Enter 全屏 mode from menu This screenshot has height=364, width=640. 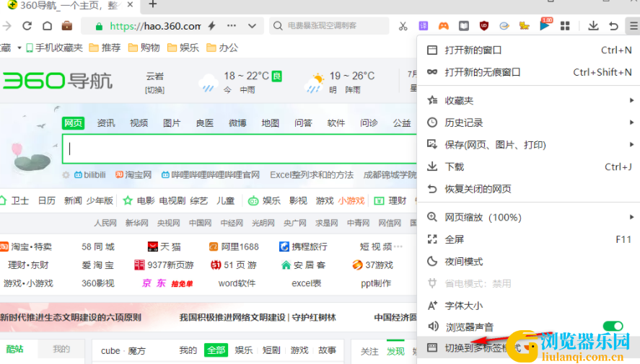(529, 239)
